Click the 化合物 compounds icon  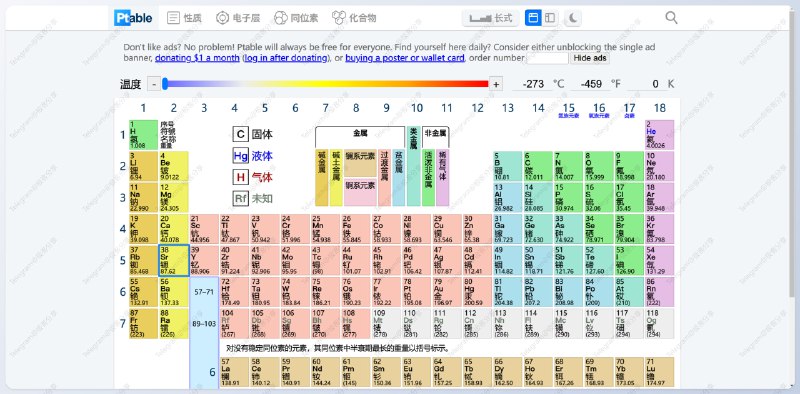click(x=339, y=18)
